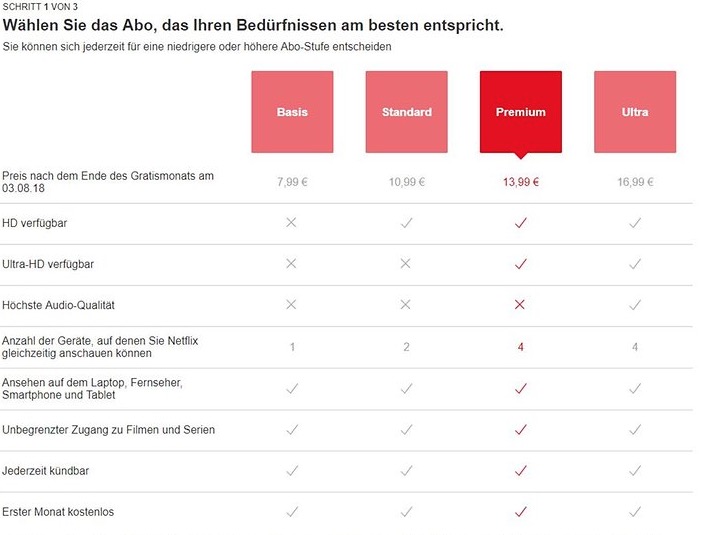Click the red checkmark for Premium Ultra-HD
Image resolution: width=709 pixels, height=535 pixels.
520,264
